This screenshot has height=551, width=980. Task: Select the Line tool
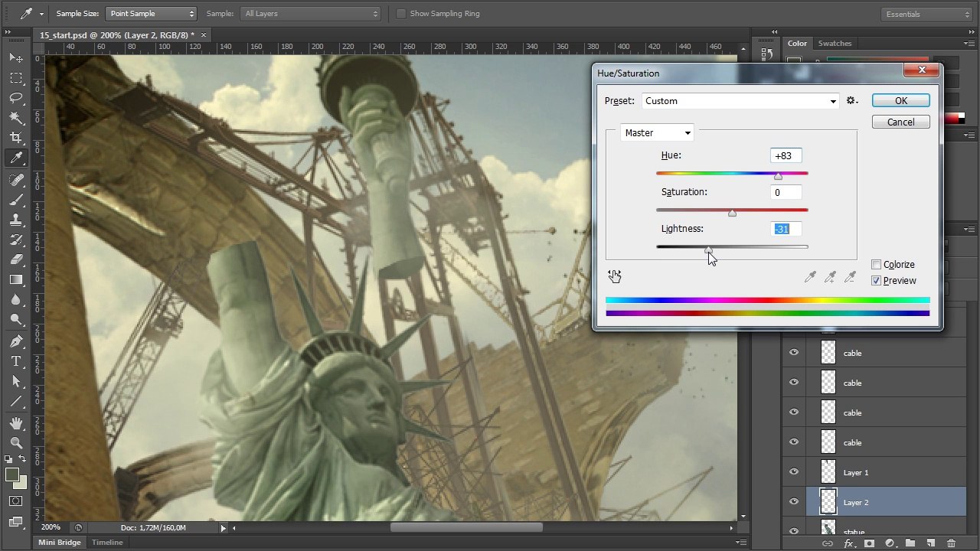point(16,401)
